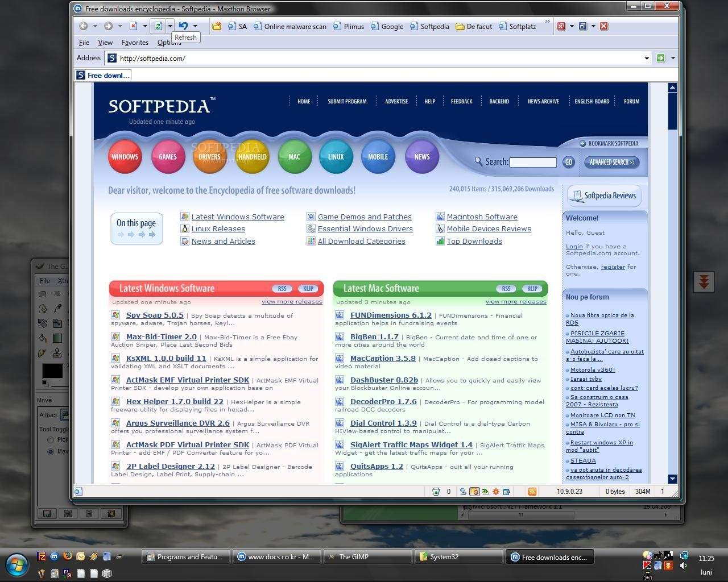Select the Bucket Fill tool in GIMP

[x=42, y=338]
